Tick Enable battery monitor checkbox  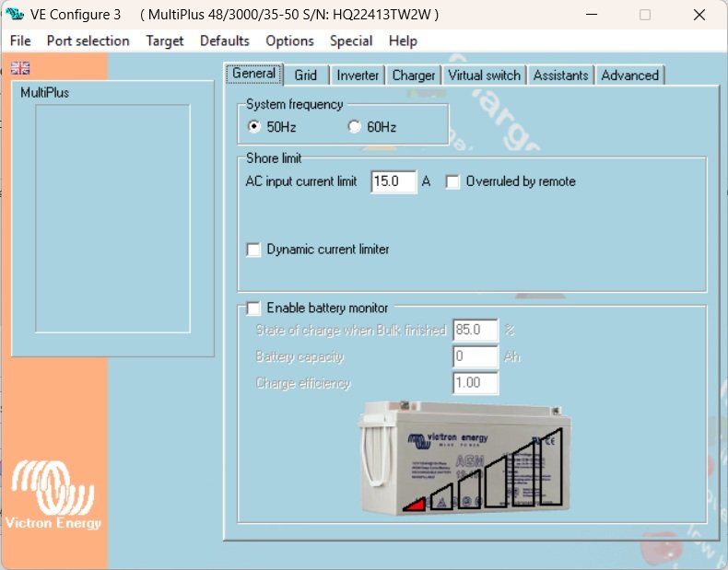(x=253, y=308)
